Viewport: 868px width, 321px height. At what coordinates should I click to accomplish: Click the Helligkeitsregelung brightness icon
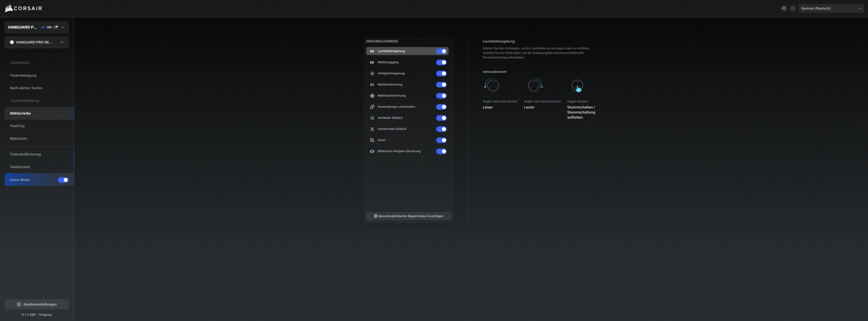pyautogui.click(x=372, y=74)
